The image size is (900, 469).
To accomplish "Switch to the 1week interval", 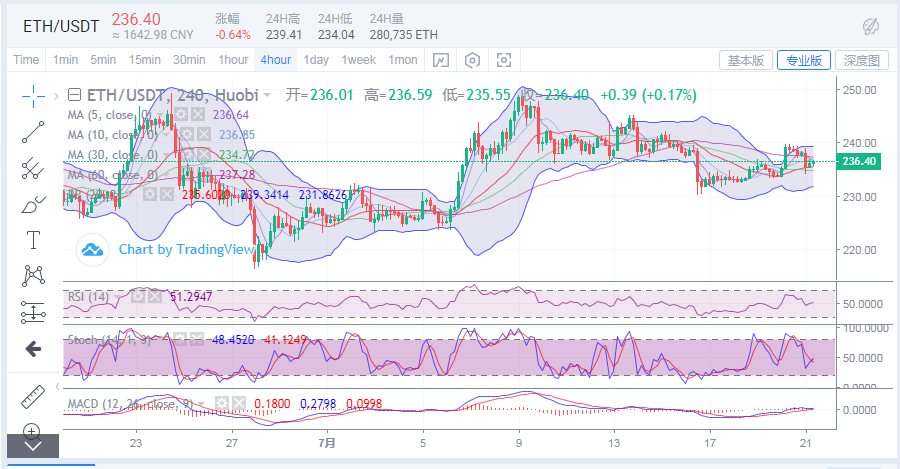I will tap(359, 60).
